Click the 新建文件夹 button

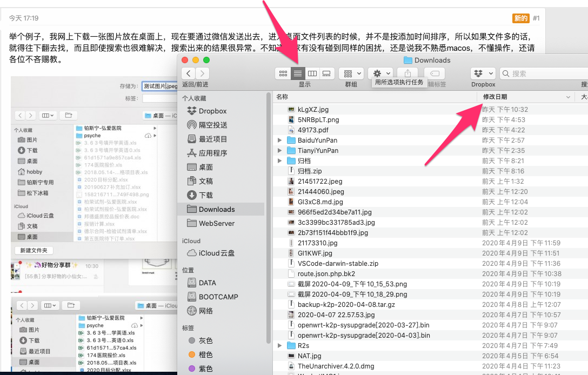[x=34, y=251]
